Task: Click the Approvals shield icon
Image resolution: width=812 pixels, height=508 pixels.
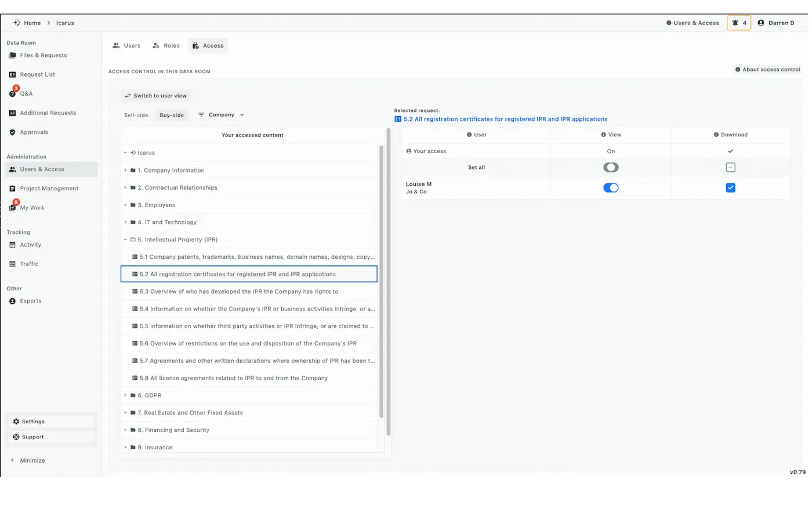Action: click(12, 132)
